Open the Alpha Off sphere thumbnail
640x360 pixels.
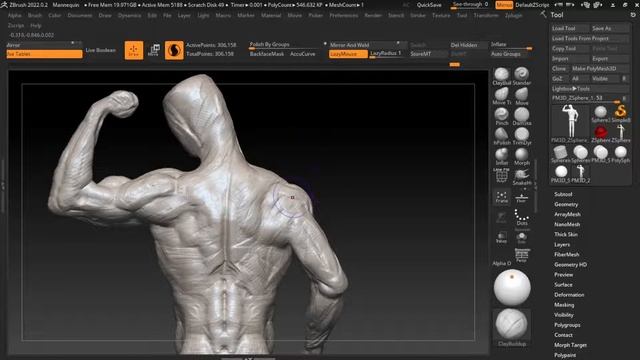coord(512,288)
